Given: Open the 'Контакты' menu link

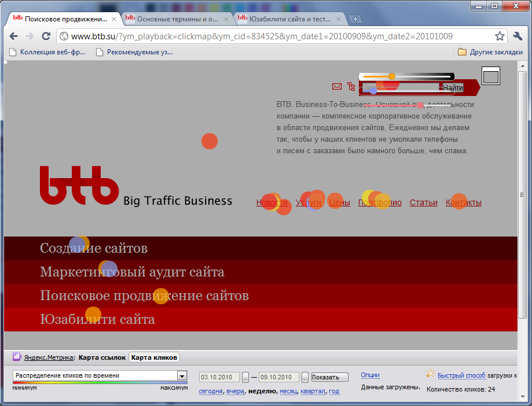Looking at the screenshot, I should [x=464, y=202].
